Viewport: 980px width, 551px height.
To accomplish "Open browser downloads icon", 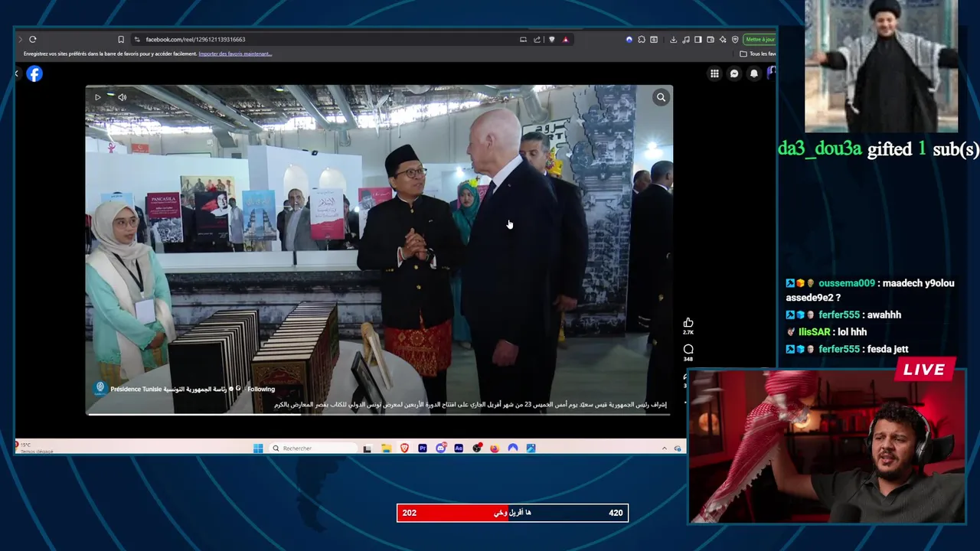I will click(x=673, y=39).
